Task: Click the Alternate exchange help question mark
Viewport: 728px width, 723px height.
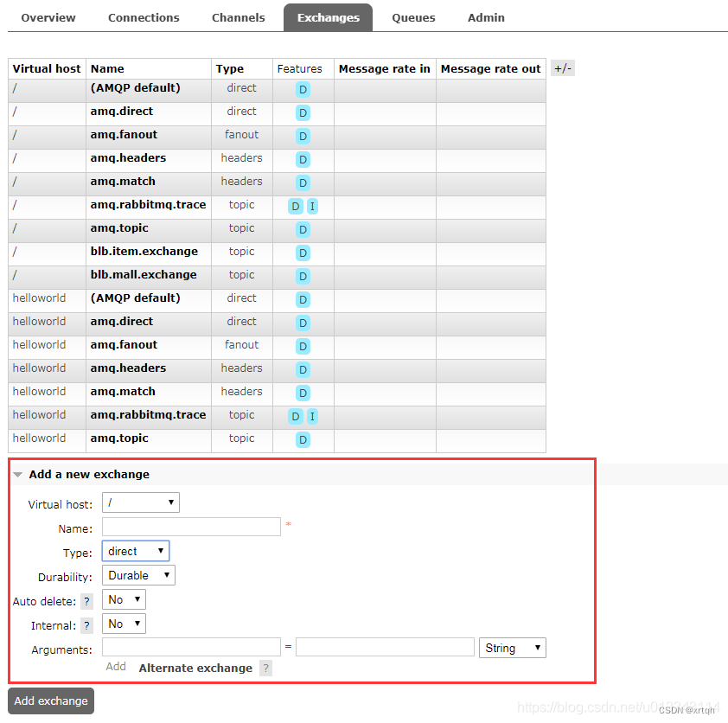Action: [265, 669]
